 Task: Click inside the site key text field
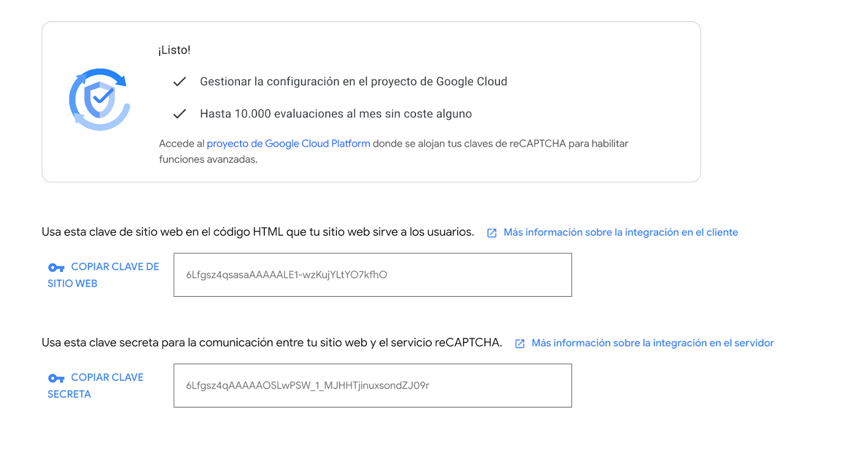[x=372, y=275]
